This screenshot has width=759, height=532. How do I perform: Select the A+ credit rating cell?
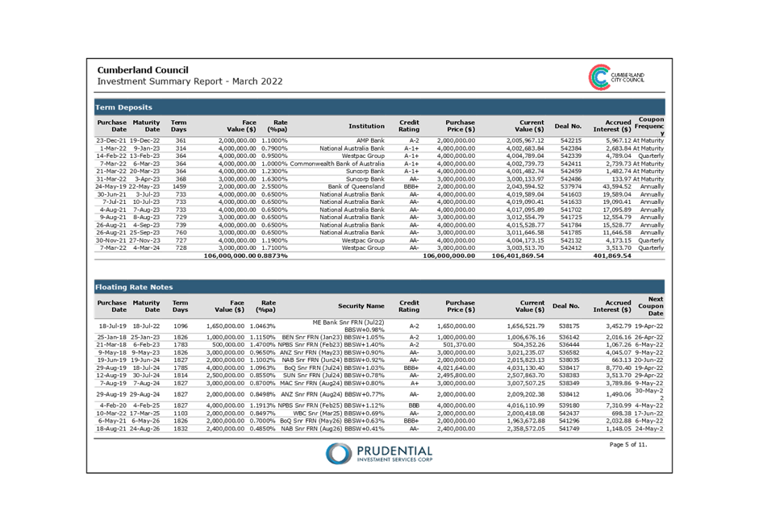tap(415, 384)
